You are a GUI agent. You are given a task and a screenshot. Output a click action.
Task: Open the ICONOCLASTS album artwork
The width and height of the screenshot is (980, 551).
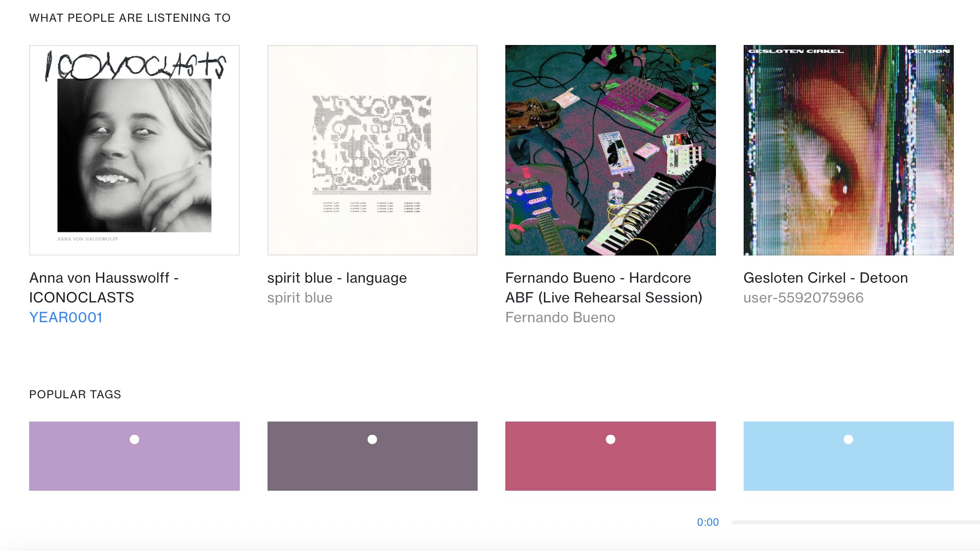[134, 150]
